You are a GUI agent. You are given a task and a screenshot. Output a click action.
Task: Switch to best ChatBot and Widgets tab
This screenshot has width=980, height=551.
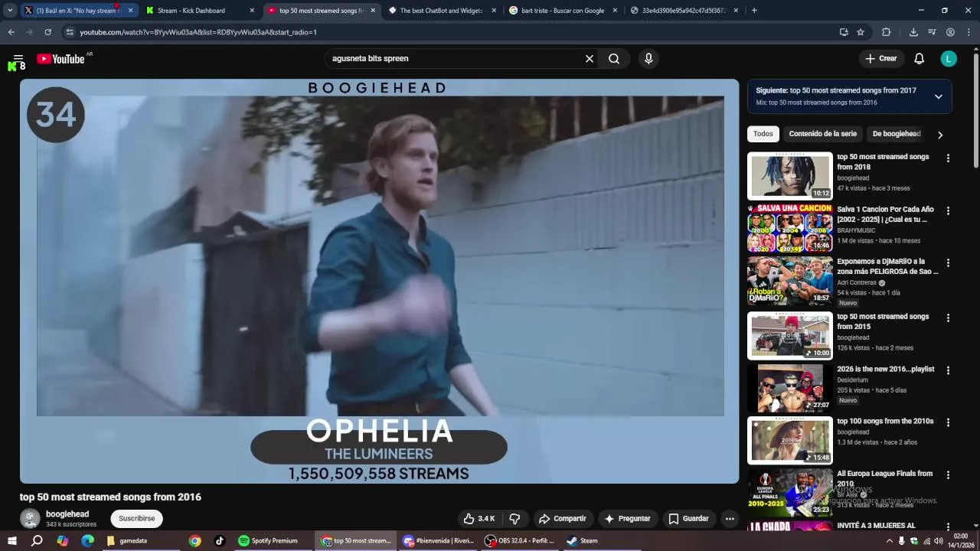tap(443, 11)
